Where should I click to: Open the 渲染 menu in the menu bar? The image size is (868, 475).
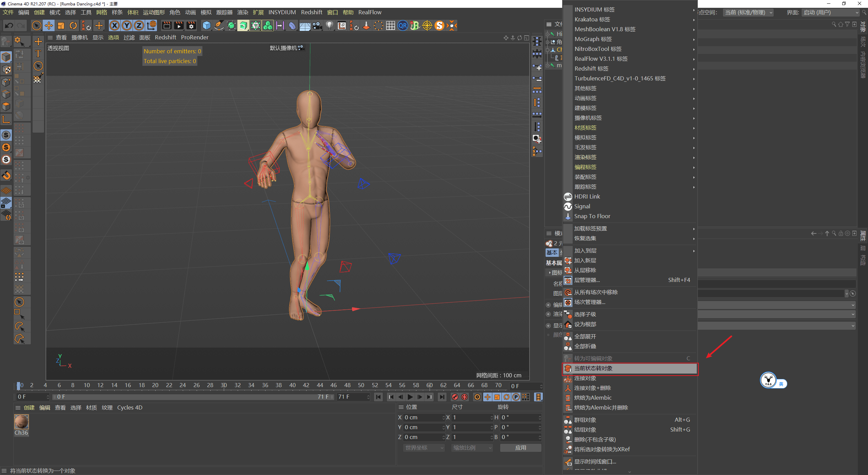pos(242,12)
